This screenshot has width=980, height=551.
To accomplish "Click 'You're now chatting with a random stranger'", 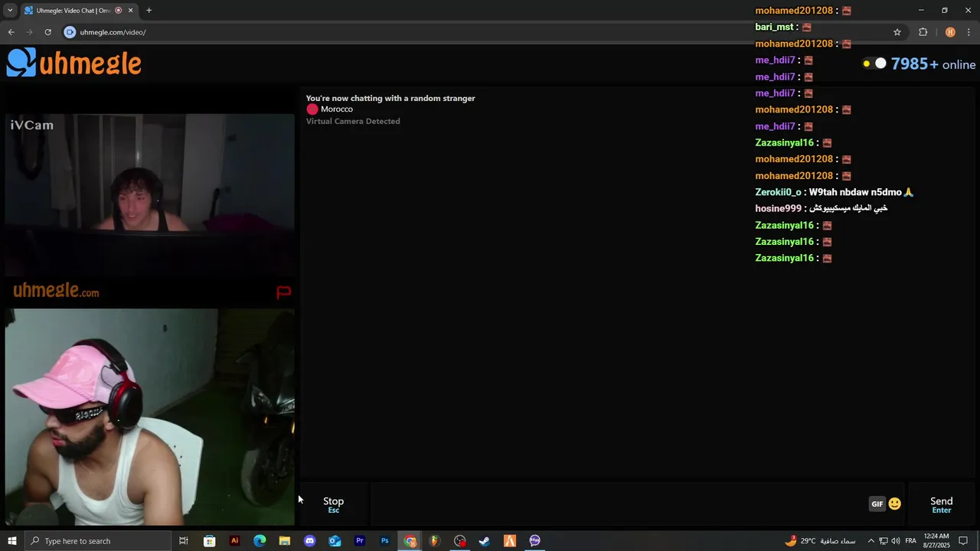I will pos(390,98).
